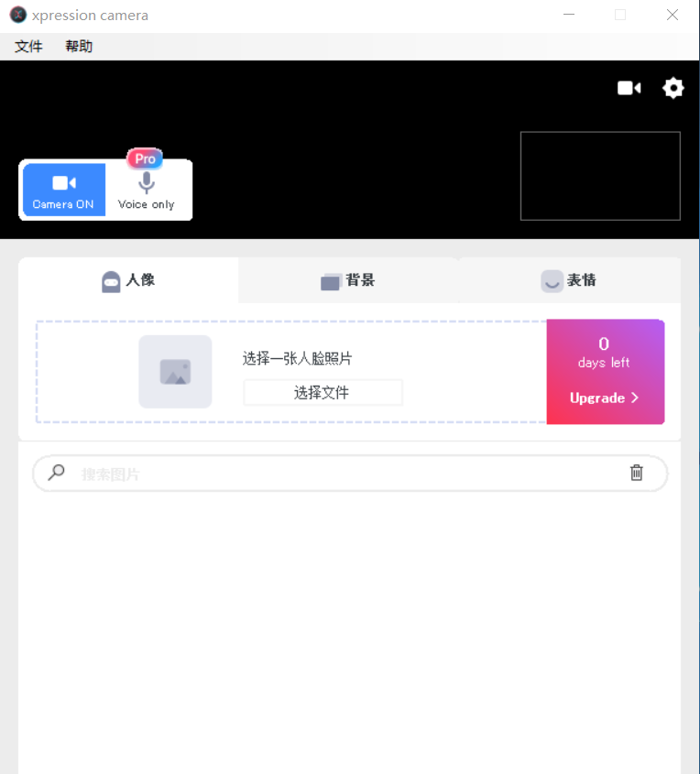Image resolution: width=700 pixels, height=774 pixels.
Task: Open settings via the gear icon
Action: click(x=673, y=88)
